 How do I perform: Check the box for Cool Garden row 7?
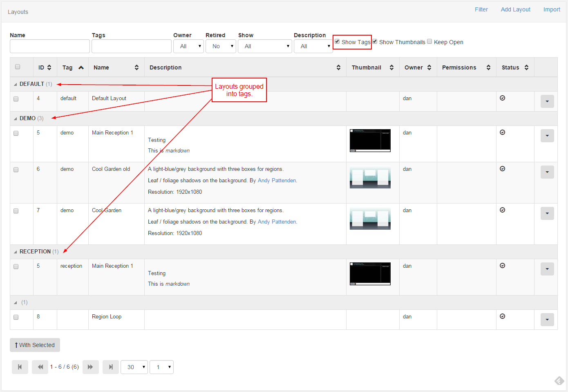pos(16,211)
